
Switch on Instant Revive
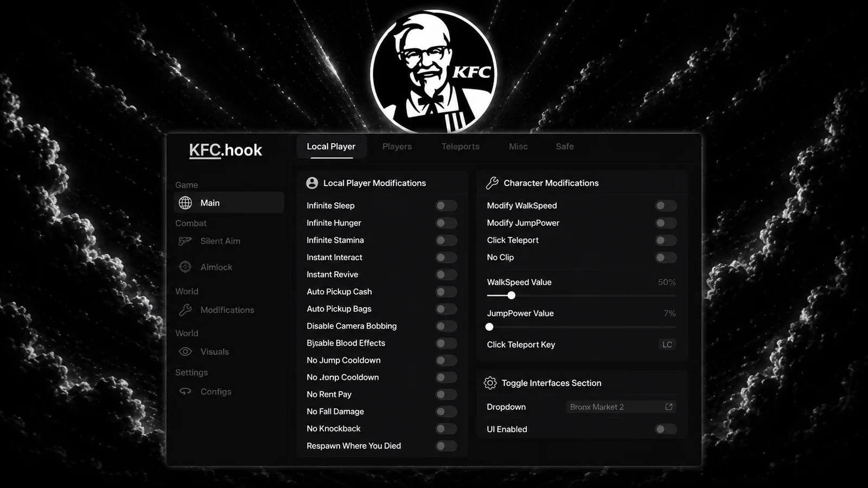pyautogui.click(x=446, y=274)
